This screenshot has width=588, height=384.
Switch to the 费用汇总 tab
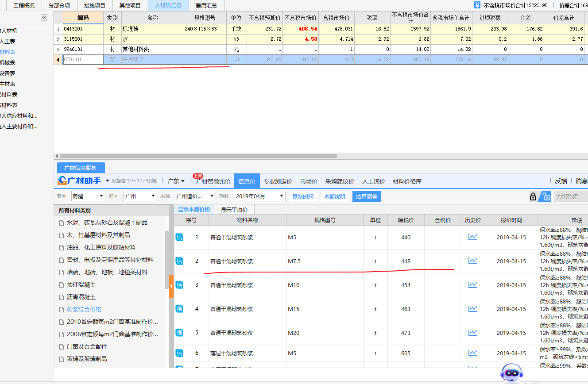click(x=206, y=5)
